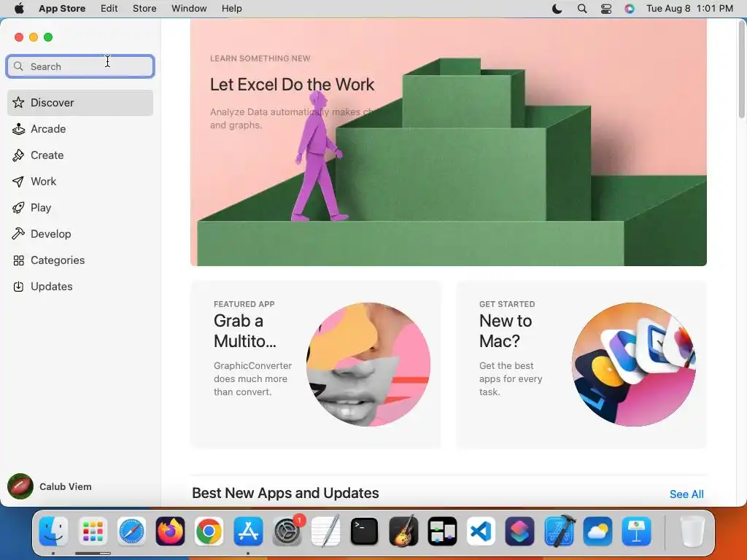Click the App Store Dock icon
747x560 pixels.
248,531
